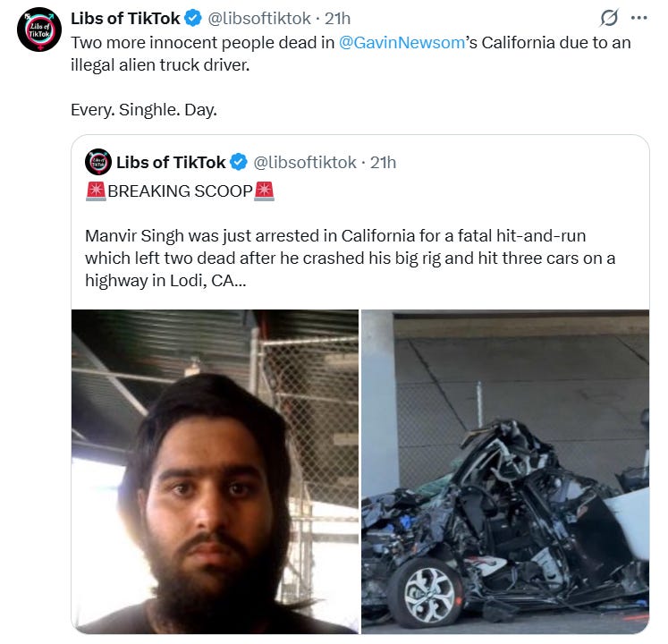
Task: Open the @GavinNewsom mention link
Action: pyautogui.click(x=402, y=43)
